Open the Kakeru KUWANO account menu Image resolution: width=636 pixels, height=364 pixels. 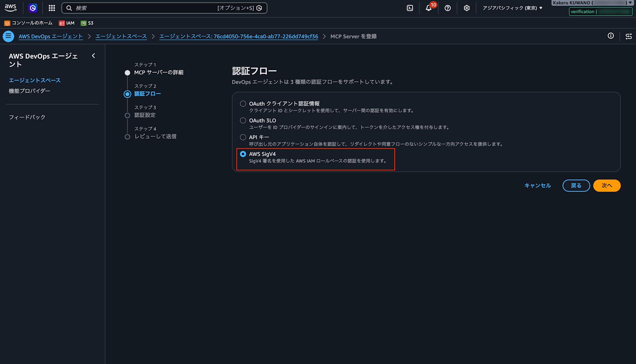pyautogui.click(x=592, y=3)
